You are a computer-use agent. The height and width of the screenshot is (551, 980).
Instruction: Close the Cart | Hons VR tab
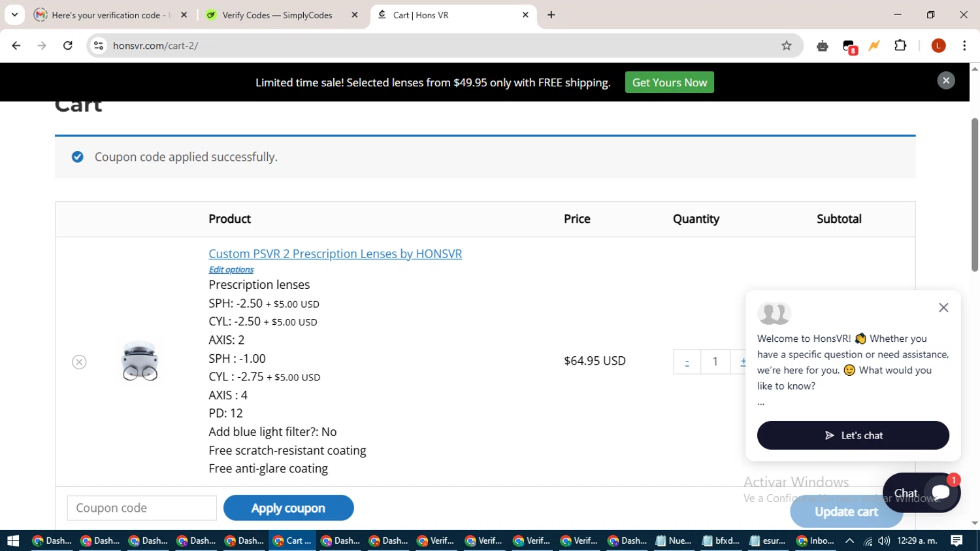525,15
